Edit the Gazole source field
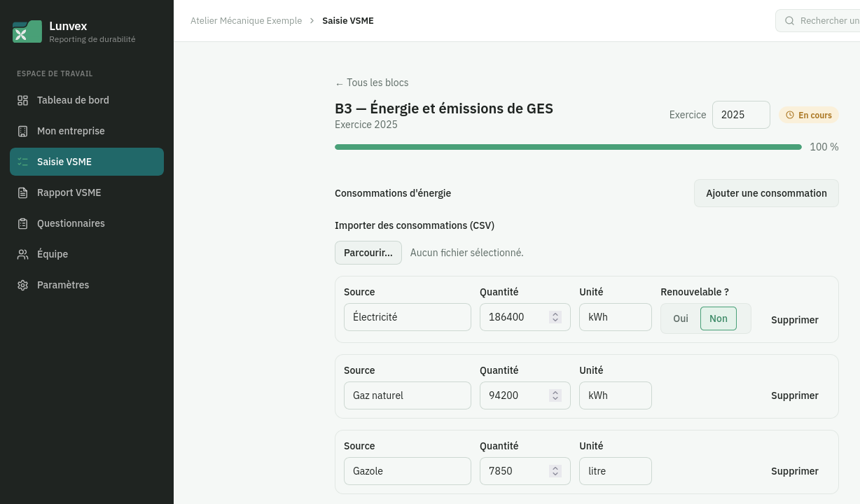The image size is (860, 504). 408,471
